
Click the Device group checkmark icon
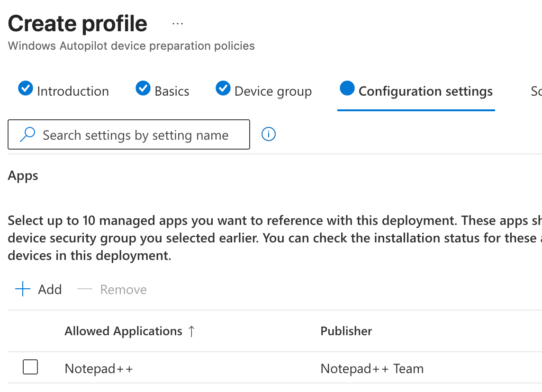223,89
